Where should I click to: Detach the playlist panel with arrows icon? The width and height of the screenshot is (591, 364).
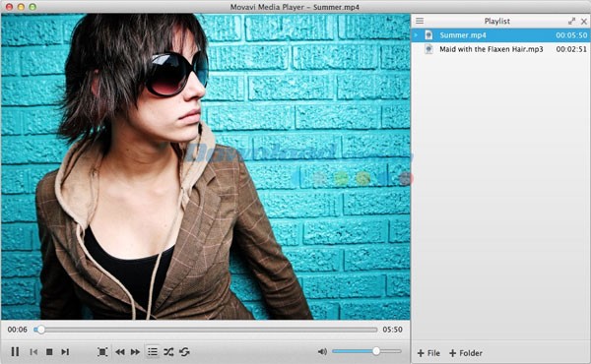tap(571, 21)
